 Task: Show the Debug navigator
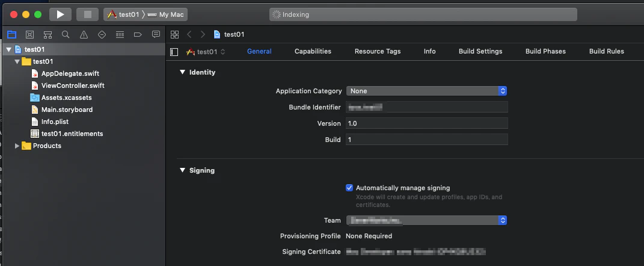click(x=120, y=34)
